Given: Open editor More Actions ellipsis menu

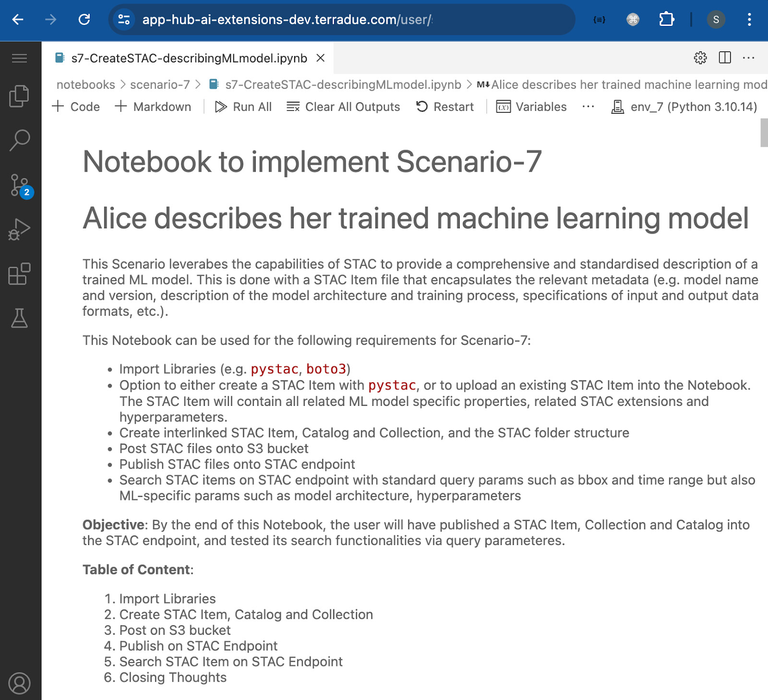Looking at the screenshot, I should pyautogui.click(x=748, y=58).
